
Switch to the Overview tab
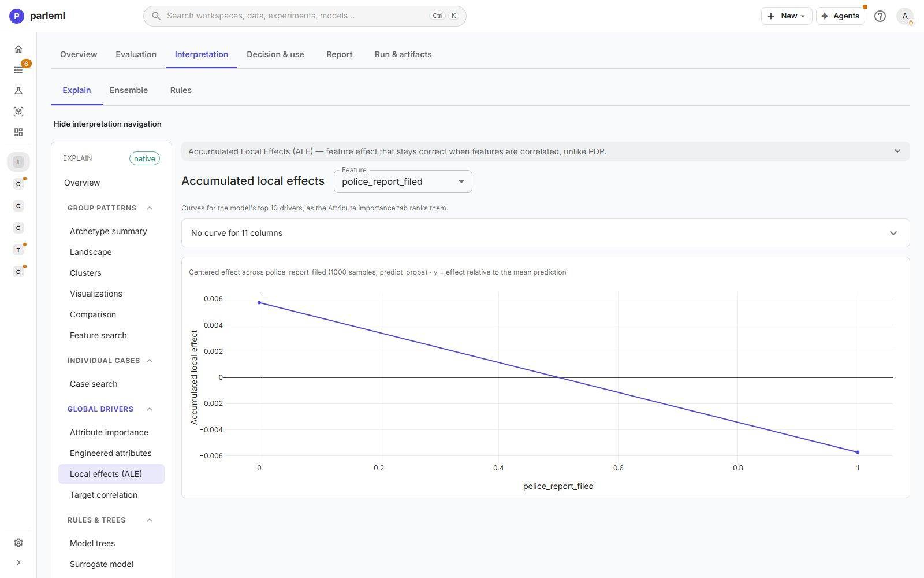pos(79,54)
